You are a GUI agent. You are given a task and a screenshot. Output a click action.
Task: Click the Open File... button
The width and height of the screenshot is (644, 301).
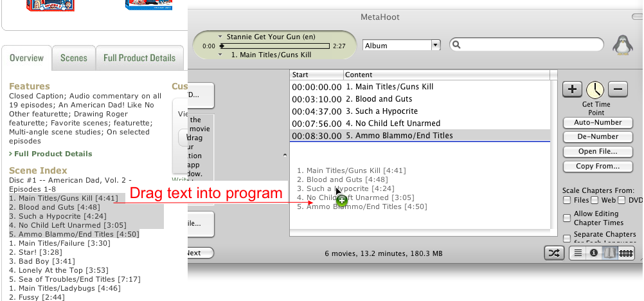tap(598, 151)
